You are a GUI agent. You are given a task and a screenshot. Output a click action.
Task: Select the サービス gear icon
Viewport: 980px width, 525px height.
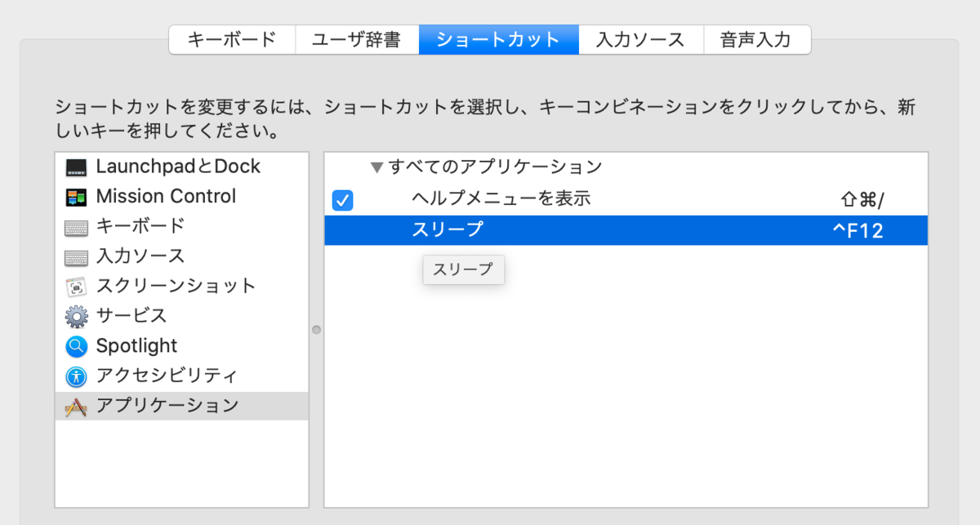tap(77, 315)
